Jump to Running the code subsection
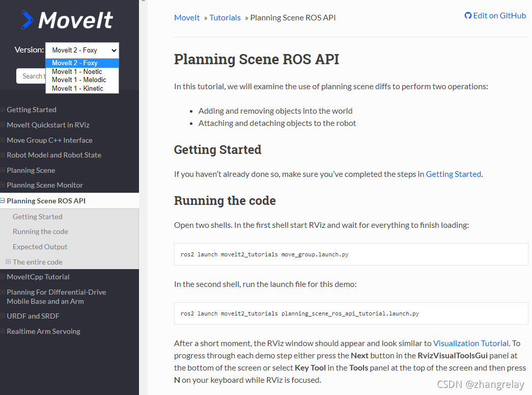 (x=40, y=231)
